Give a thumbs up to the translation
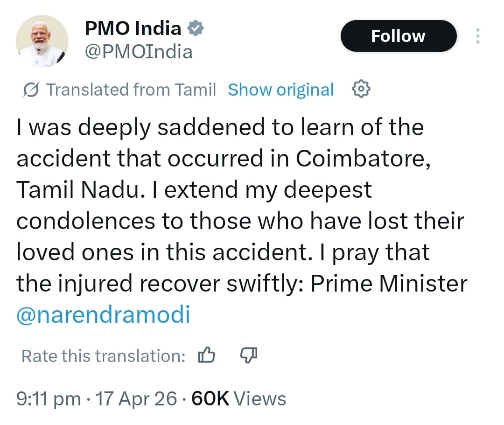The image size is (504, 425). coord(206,355)
